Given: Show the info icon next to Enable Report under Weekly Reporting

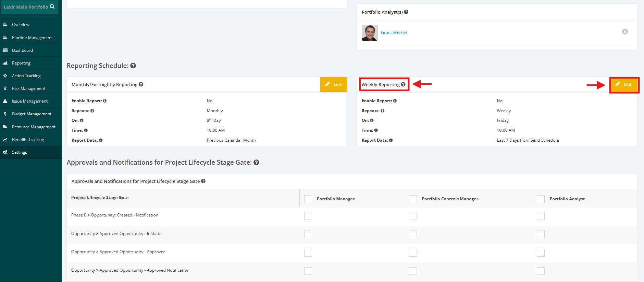Looking at the screenshot, I should 395,101.
